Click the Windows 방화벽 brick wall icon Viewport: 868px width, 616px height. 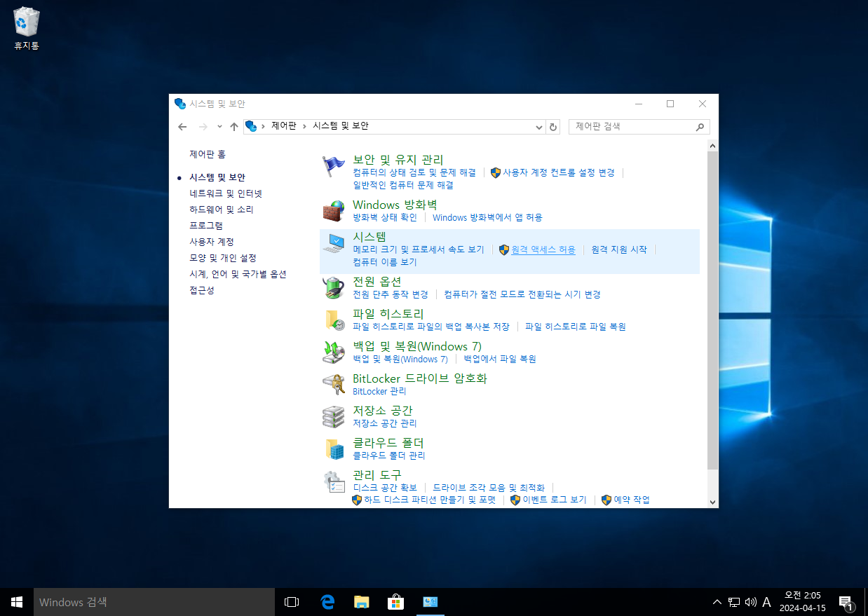click(333, 211)
